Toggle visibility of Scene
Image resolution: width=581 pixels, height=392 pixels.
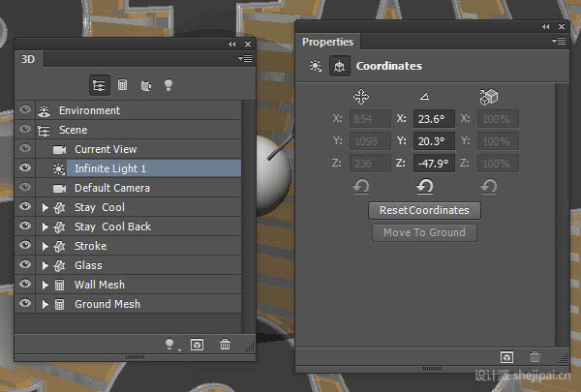(x=25, y=129)
